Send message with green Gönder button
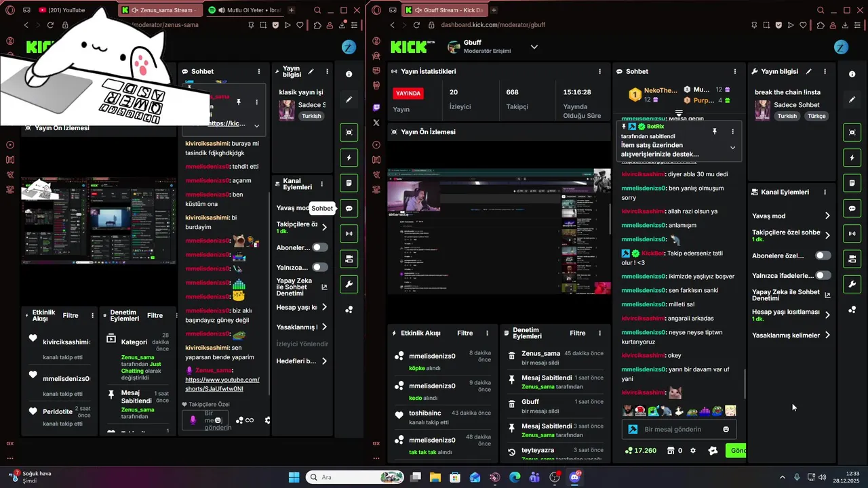This screenshot has width=868, height=488. [x=736, y=451]
